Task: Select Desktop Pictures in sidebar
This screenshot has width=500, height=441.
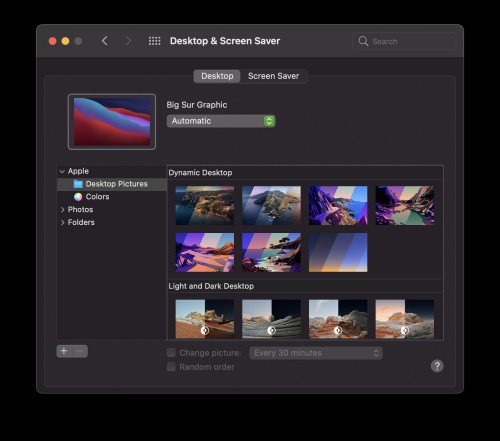Action: 112,184
